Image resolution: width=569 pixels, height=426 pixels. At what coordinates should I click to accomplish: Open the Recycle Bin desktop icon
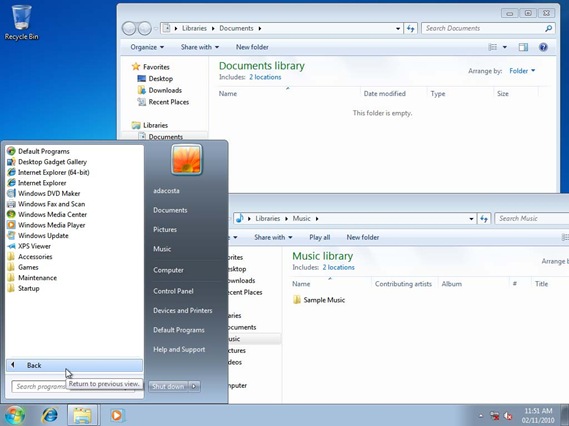(x=21, y=22)
